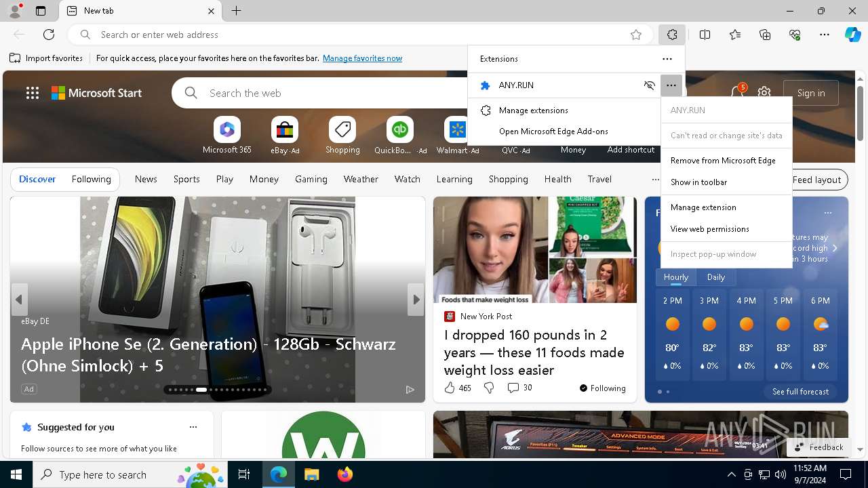Open Microsoft Start app launcher grid
The width and height of the screenshot is (868, 488).
pyautogui.click(x=33, y=93)
